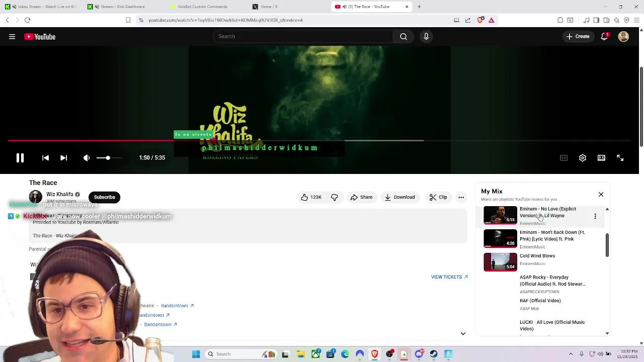
Task: Open File Explorer from taskbar
Action: point(300,354)
